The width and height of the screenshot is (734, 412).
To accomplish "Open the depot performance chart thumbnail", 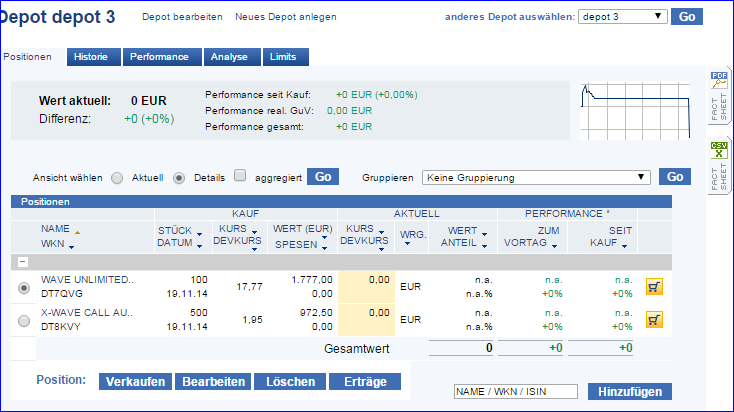I will [635, 110].
